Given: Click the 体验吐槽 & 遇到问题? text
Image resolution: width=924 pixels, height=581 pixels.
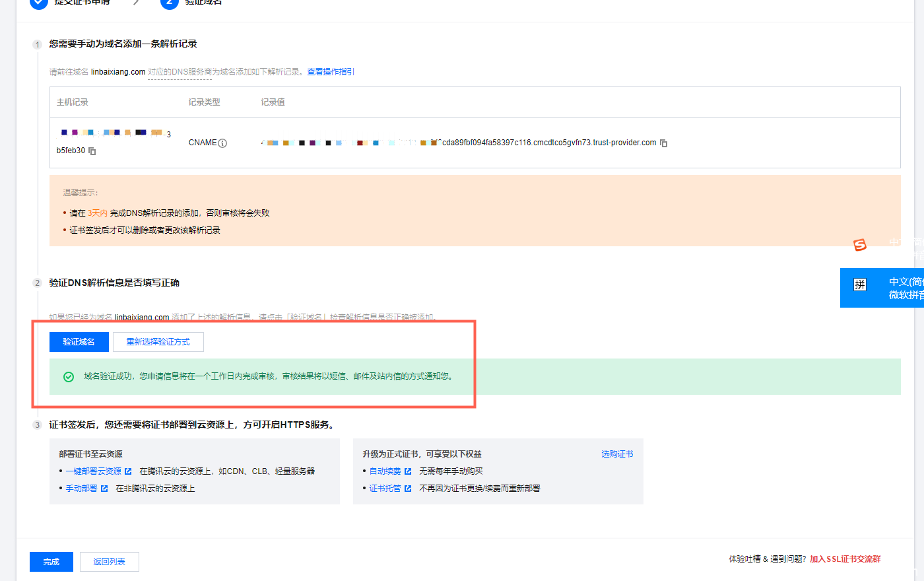Looking at the screenshot, I should (x=768, y=559).
